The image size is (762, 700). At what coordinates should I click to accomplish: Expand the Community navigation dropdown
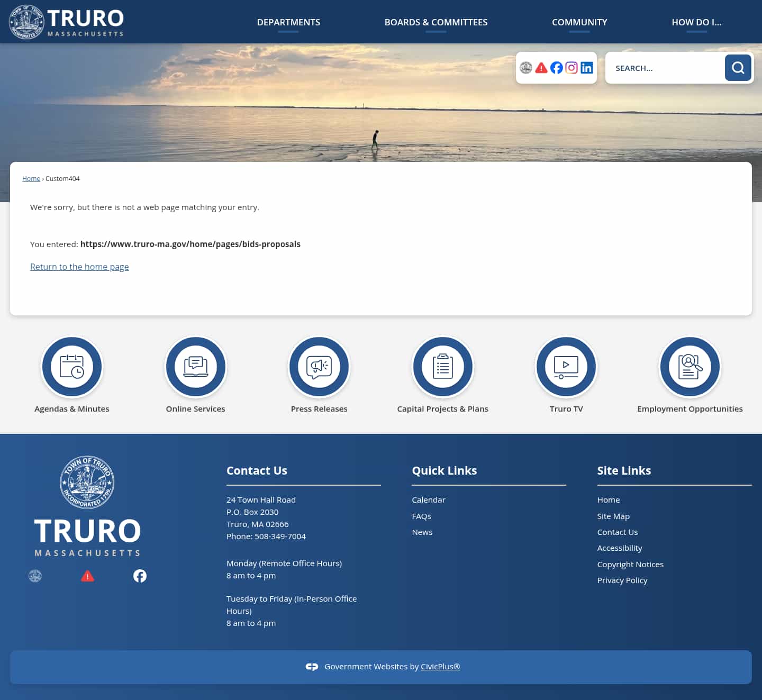pos(579,22)
